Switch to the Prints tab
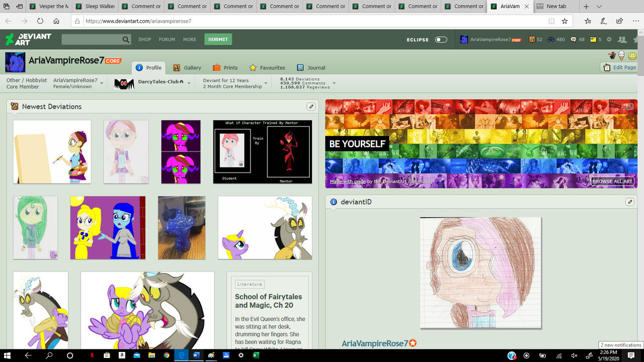Image resolution: width=644 pixels, height=362 pixels. (225, 67)
